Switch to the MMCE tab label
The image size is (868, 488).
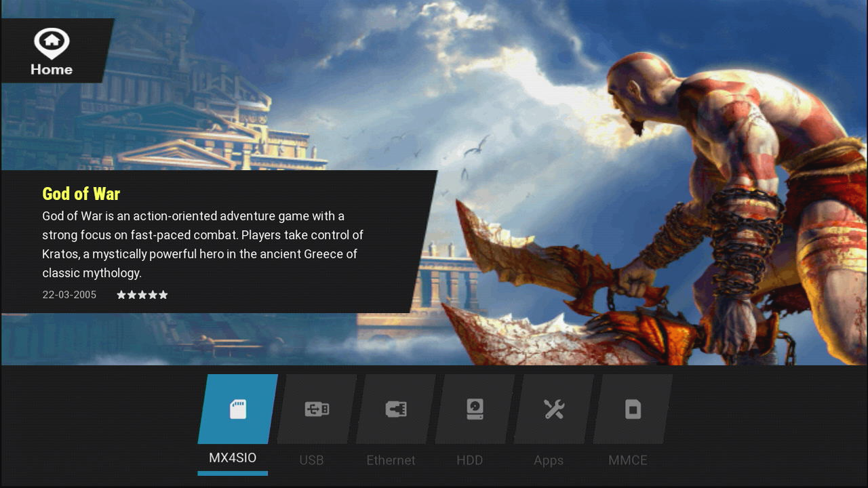click(628, 460)
